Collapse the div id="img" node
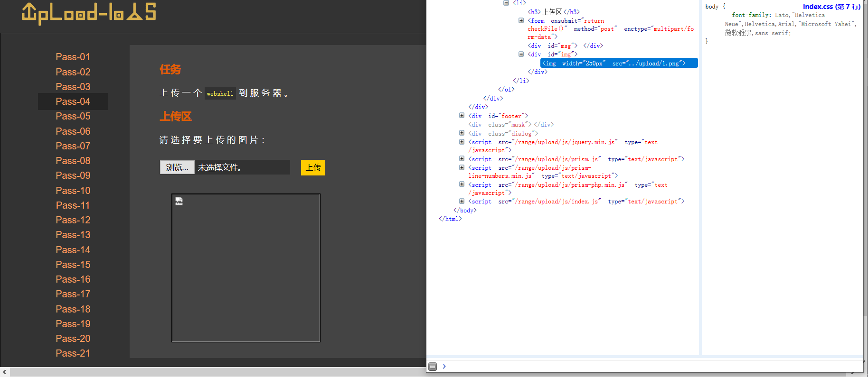The height and width of the screenshot is (377, 868). 521,54
